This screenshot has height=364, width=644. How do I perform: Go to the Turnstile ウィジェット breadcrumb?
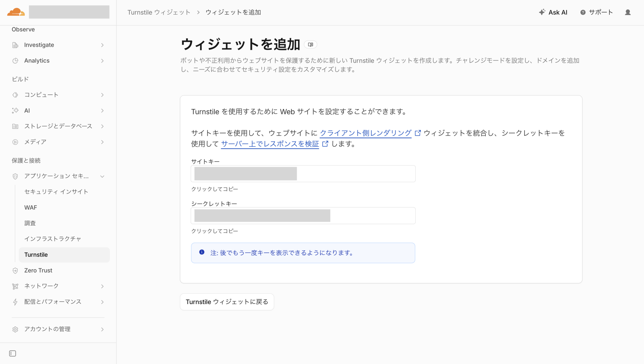tap(159, 12)
